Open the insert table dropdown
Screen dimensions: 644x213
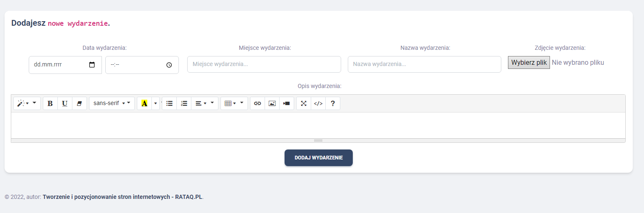[x=234, y=103]
